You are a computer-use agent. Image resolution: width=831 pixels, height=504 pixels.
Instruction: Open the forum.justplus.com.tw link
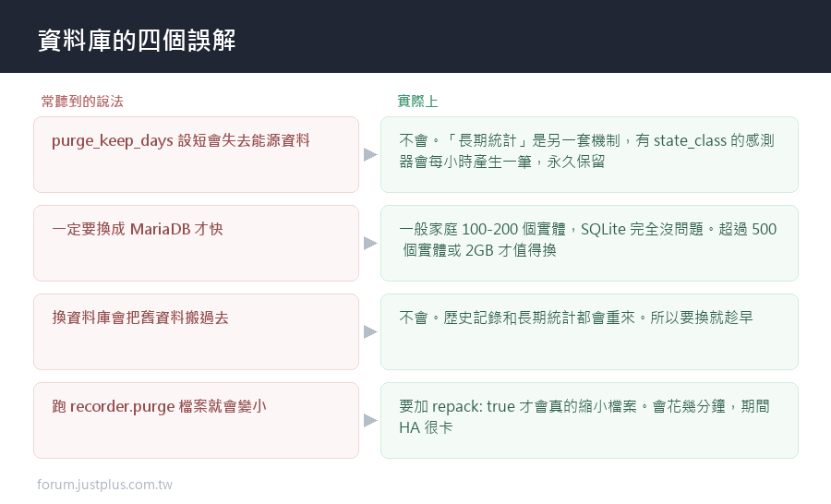[x=104, y=485]
